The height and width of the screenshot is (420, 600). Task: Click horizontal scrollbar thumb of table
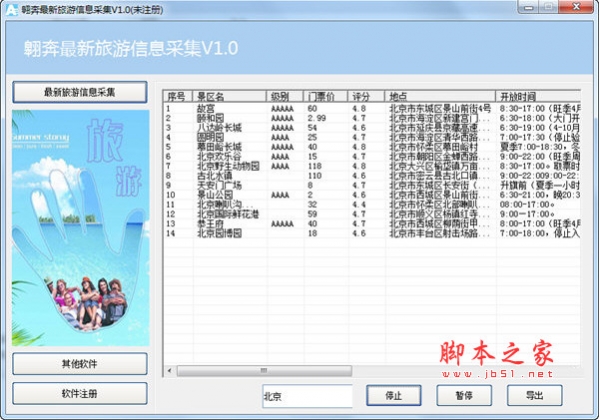[x=264, y=370]
